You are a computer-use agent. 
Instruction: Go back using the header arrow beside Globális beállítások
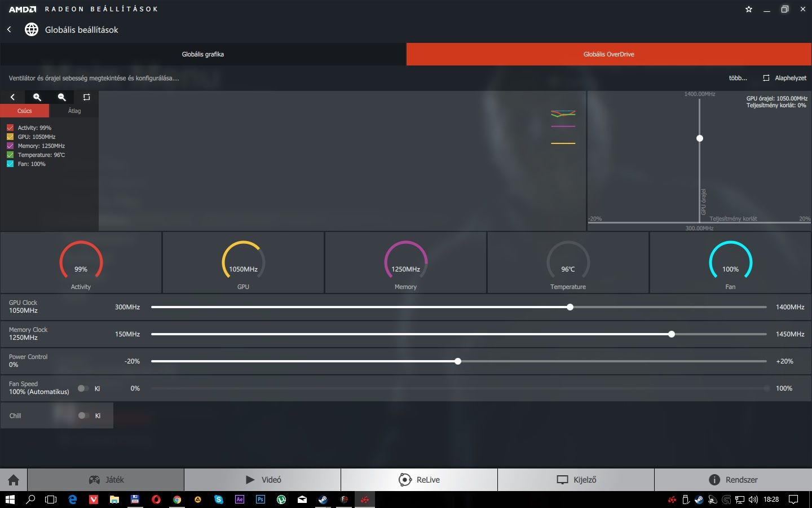(x=9, y=29)
